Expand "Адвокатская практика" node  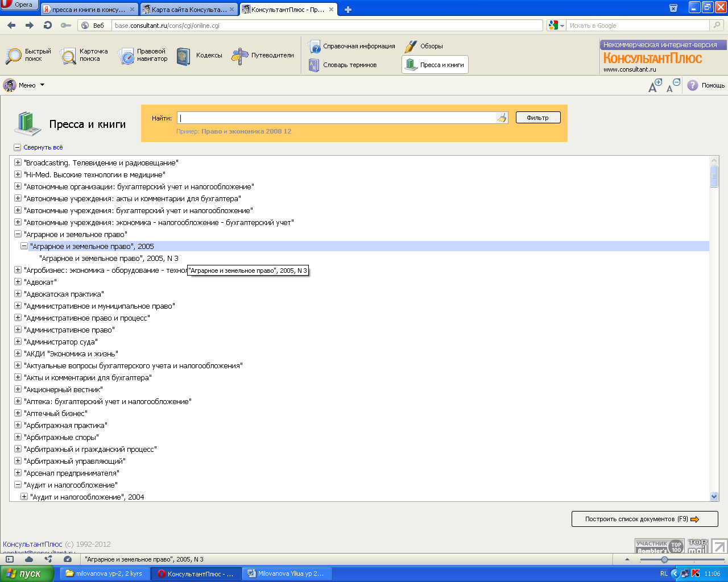click(18, 294)
